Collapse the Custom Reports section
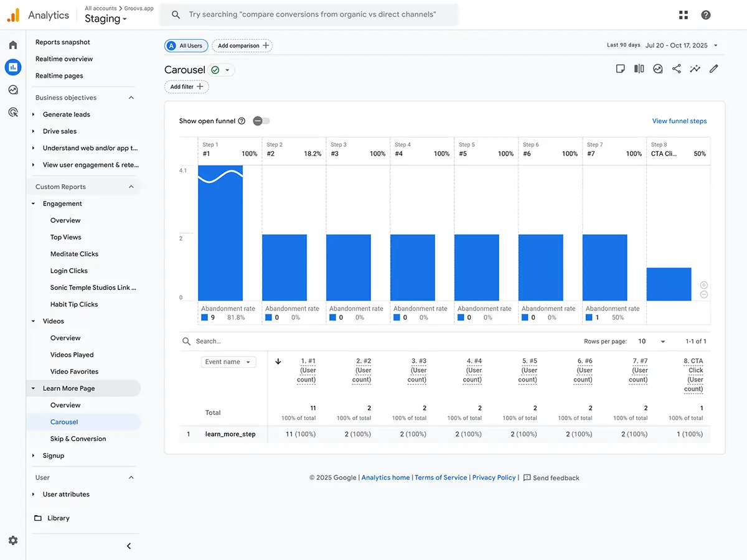This screenshot has height=560, width=747. 131,187
